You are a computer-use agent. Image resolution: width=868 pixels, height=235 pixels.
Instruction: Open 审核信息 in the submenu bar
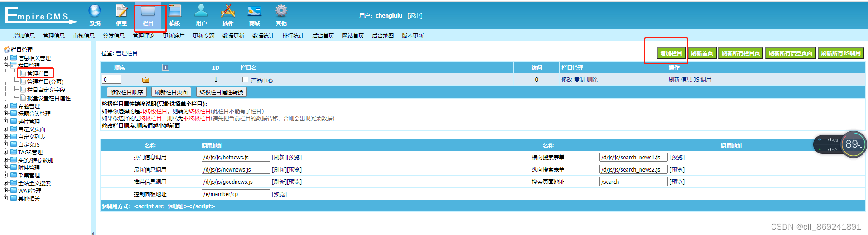[84, 36]
